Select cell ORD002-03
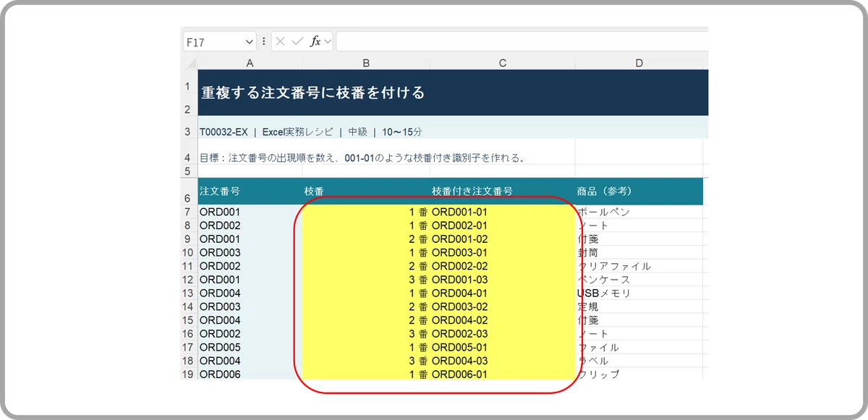Screen dimensions: 868x420 (503, 333)
